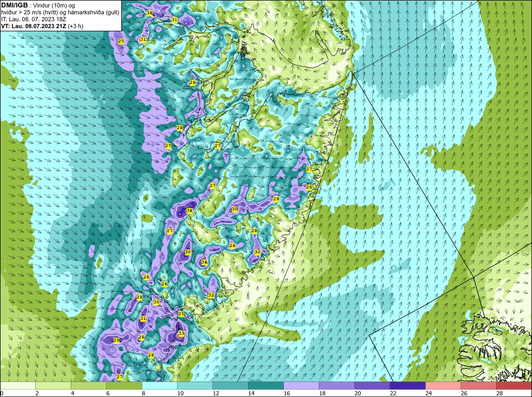Select the 14–16 m/s dark teal swatch
Viewport: 532px width, 397px height.
point(265,386)
